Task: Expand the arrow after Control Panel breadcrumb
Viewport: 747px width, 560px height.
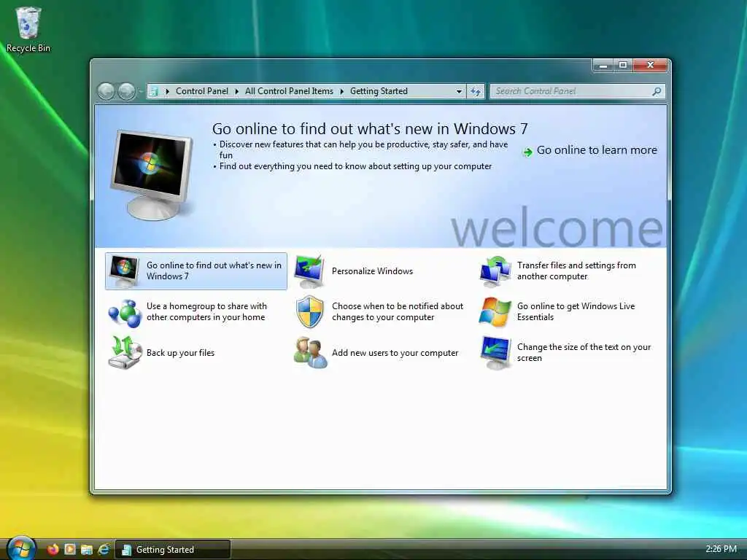Action: (237, 91)
